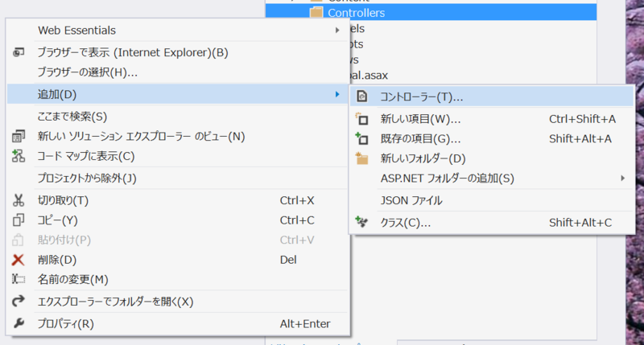
Task: Click the existing item icon beside 既存の項目
Action: tap(361, 138)
